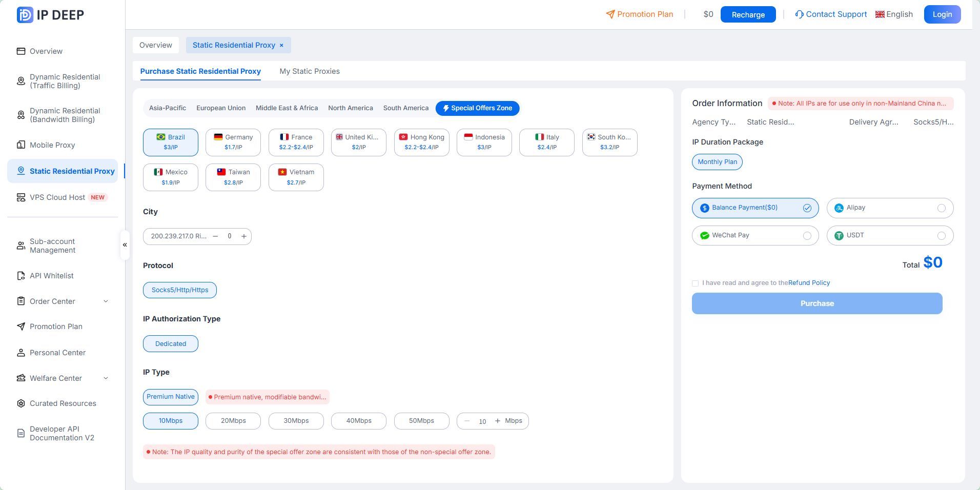Open the Asia-Pacific region tab
Screen dimensions: 980x490
pyautogui.click(x=168, y=108)
